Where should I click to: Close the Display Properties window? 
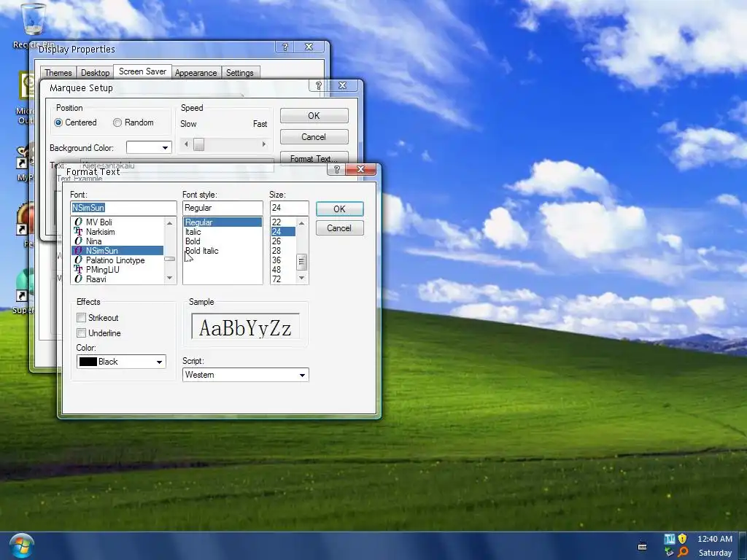click(x=309, y=47)
